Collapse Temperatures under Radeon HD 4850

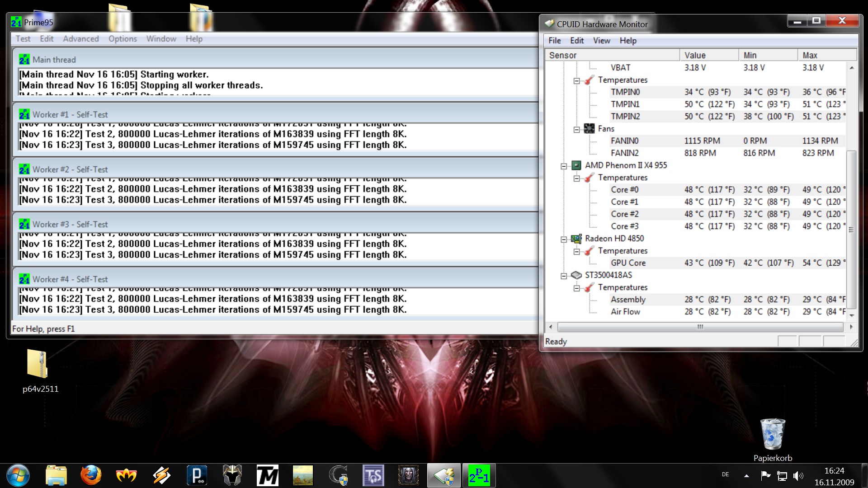coord(576,252)
